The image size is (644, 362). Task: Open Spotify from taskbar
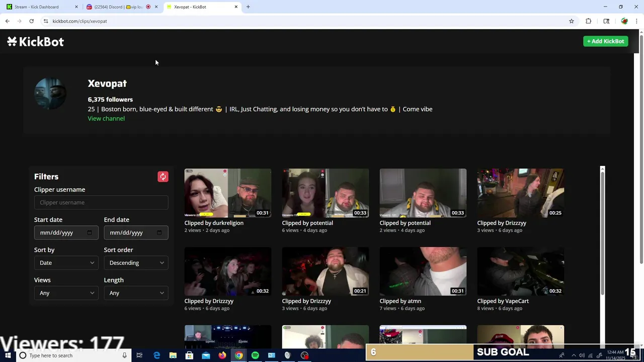coord(255,355)
